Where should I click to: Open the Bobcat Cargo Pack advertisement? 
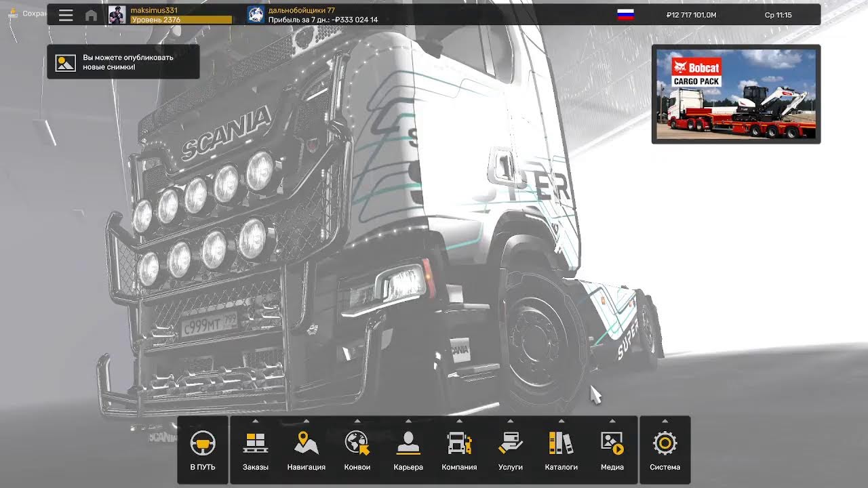(736, 94)
